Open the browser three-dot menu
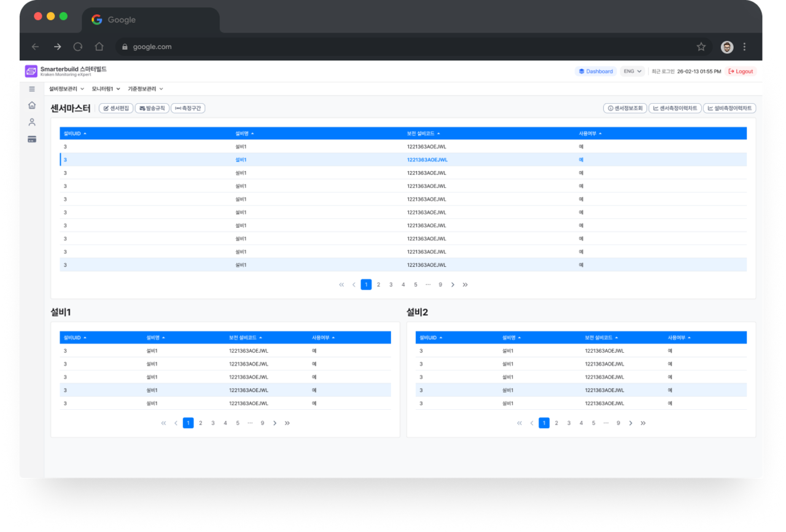Viewport: 786px width, 532px height. click(x=744, y=47)
